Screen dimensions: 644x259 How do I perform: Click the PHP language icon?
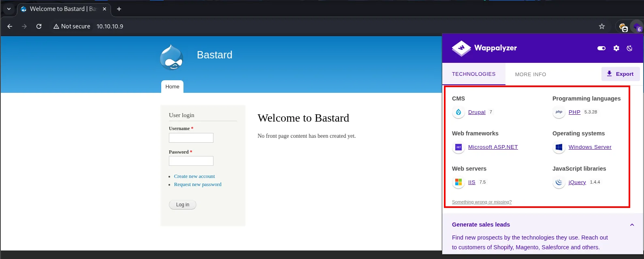(559, 112)
